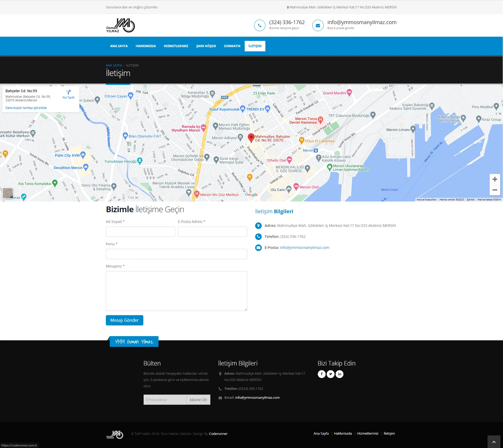Open Facebook social icon in footer
Image resolution: width=503 pixels, height=448 pixels.
pos(321,374)
